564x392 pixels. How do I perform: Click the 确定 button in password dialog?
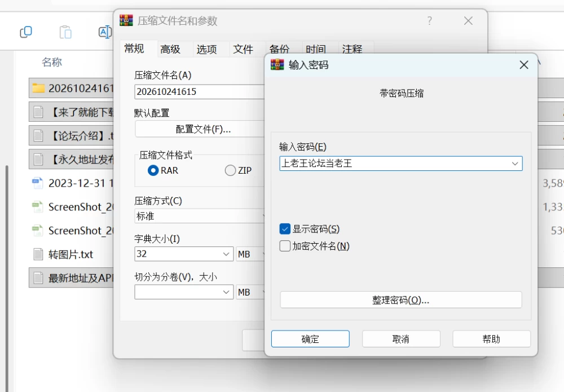pyautogui.click(x=310, y=339)
